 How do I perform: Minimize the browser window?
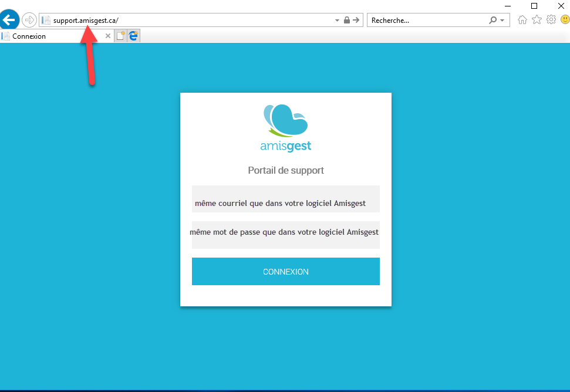508,6
